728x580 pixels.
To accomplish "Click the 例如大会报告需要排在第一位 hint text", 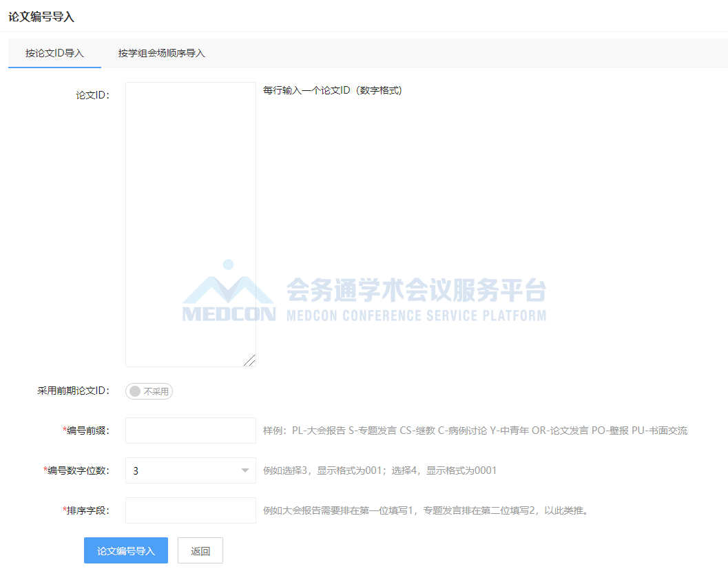I will point(426,510).
